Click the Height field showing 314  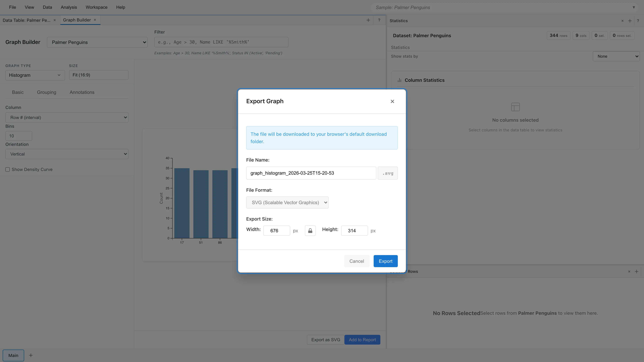pyautogui.click(x=354, y=231)
